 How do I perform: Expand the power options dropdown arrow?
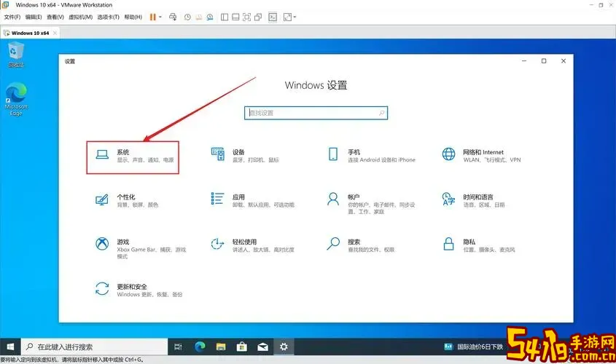pyautogui.click(x=160, y=17)
